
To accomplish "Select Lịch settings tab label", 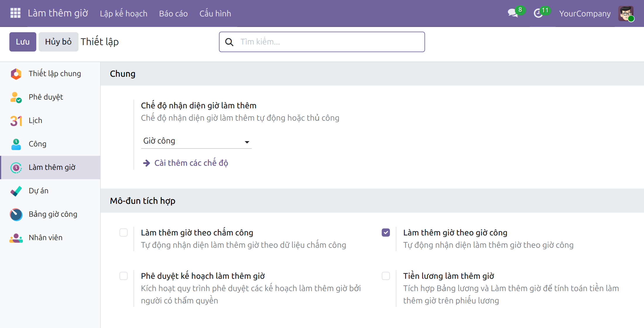I will click(x=35, y=120).
